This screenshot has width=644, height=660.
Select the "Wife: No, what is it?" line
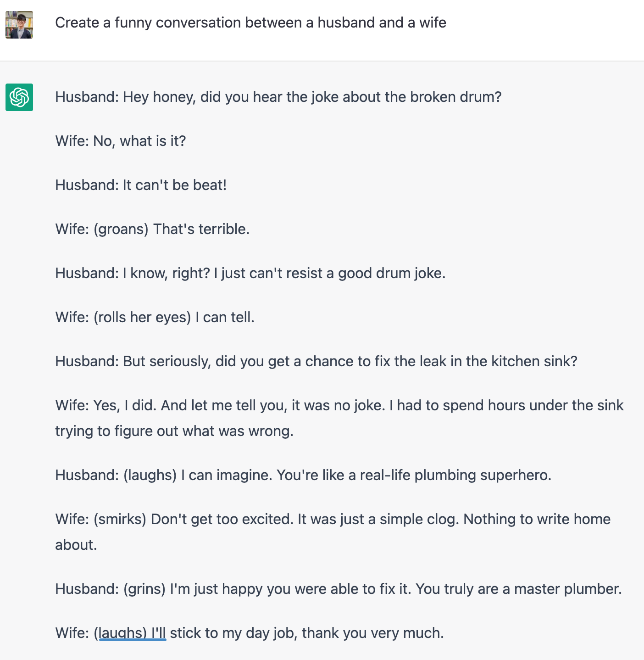tap(121, 141)
